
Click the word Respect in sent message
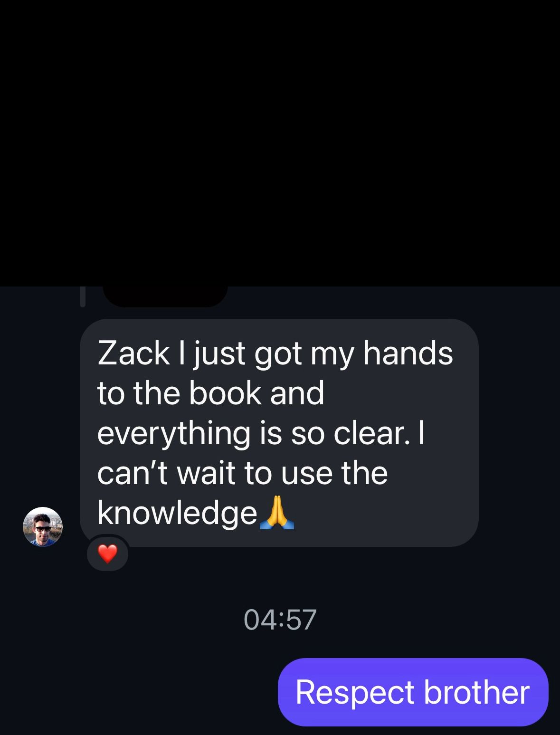(x=355, y=692)
